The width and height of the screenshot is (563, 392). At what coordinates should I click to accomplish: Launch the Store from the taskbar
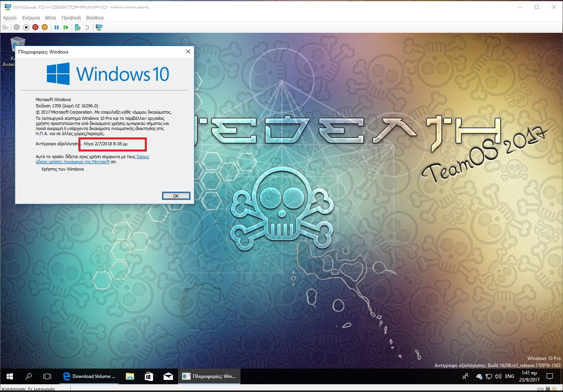[x=149, y=376]
